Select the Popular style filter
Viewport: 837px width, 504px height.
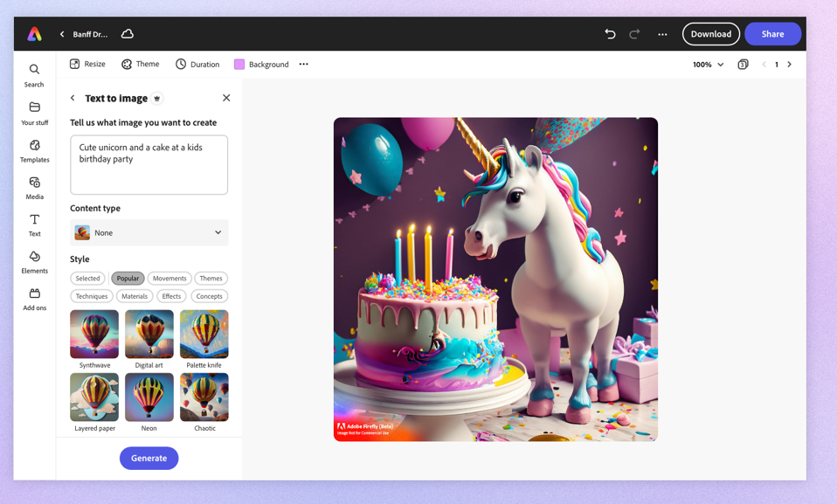128,278
